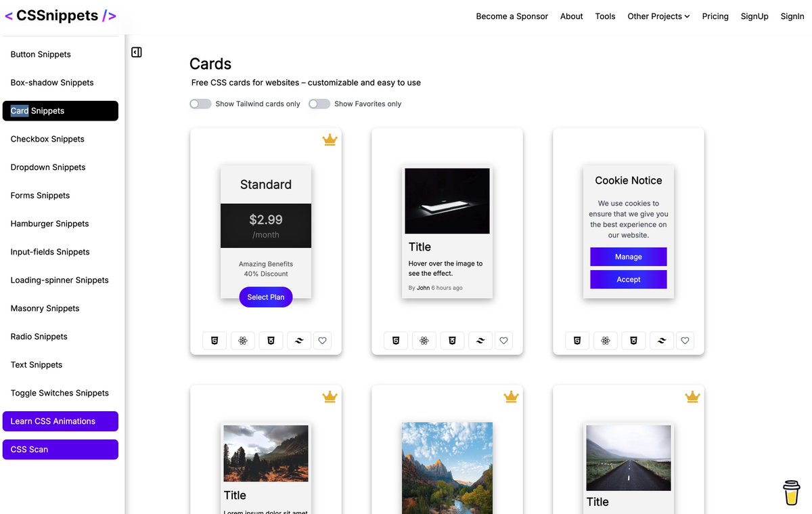
Task: Click CSS icon under the Cookie Notice card
Action: pos(633,341)
